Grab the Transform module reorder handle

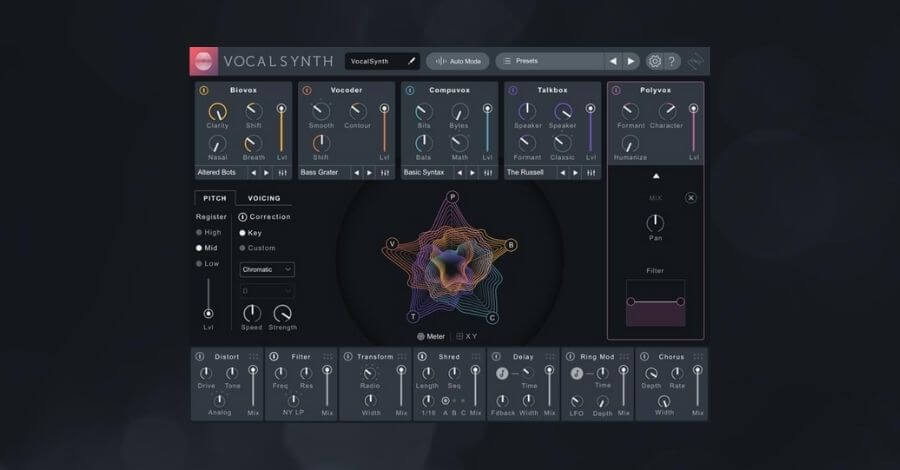[402, 357]
